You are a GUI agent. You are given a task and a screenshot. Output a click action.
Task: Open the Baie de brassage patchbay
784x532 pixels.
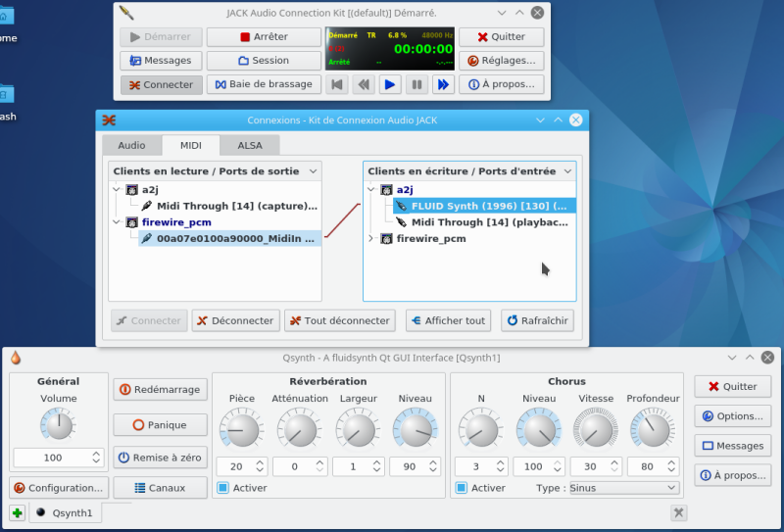[x=264, y=84]
